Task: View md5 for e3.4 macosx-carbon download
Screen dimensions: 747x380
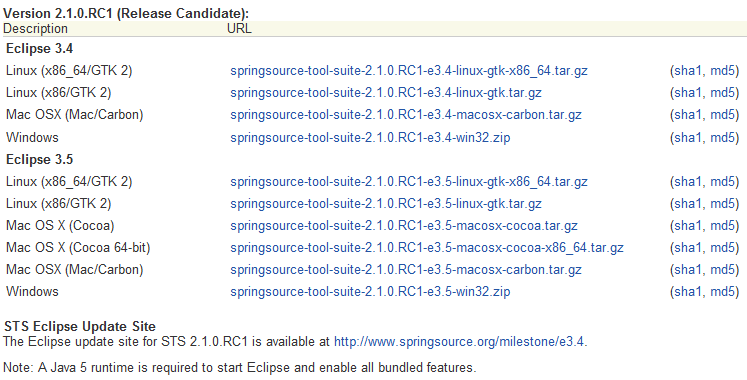Action: click(723, 115)
